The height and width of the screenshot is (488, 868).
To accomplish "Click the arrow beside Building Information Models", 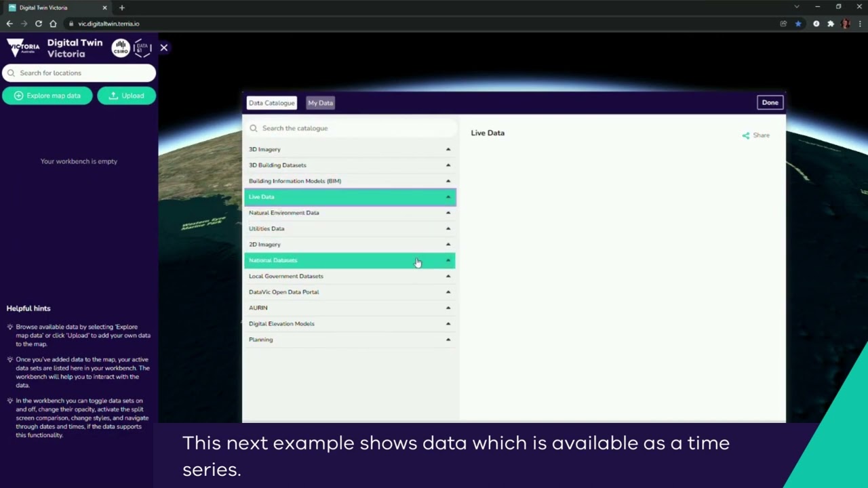I will point(448,181).
